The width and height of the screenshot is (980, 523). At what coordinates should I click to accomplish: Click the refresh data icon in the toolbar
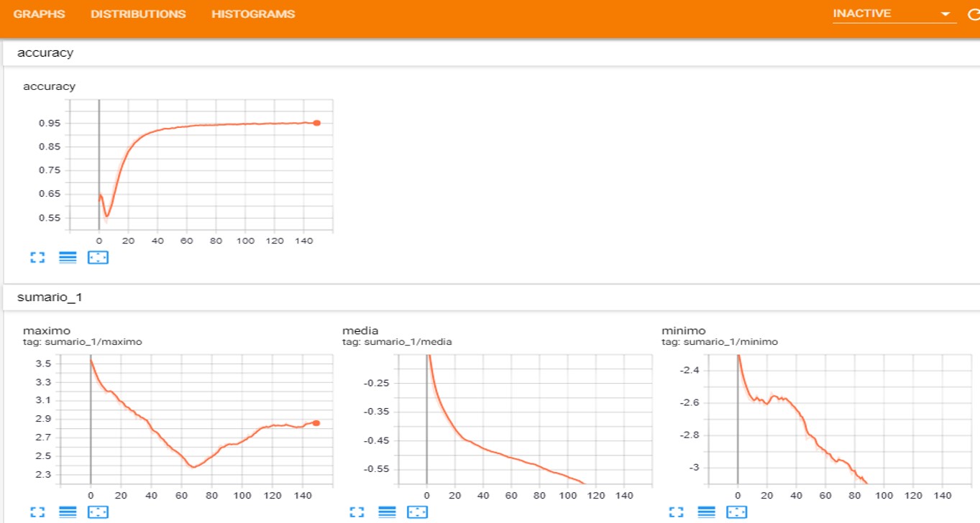[x=975, y=13]
